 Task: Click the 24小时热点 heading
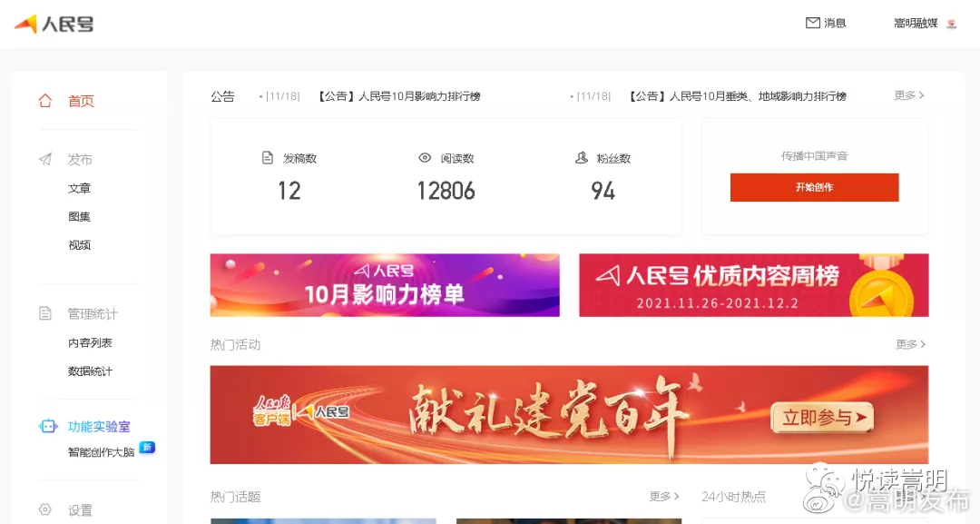pos(734,497)
